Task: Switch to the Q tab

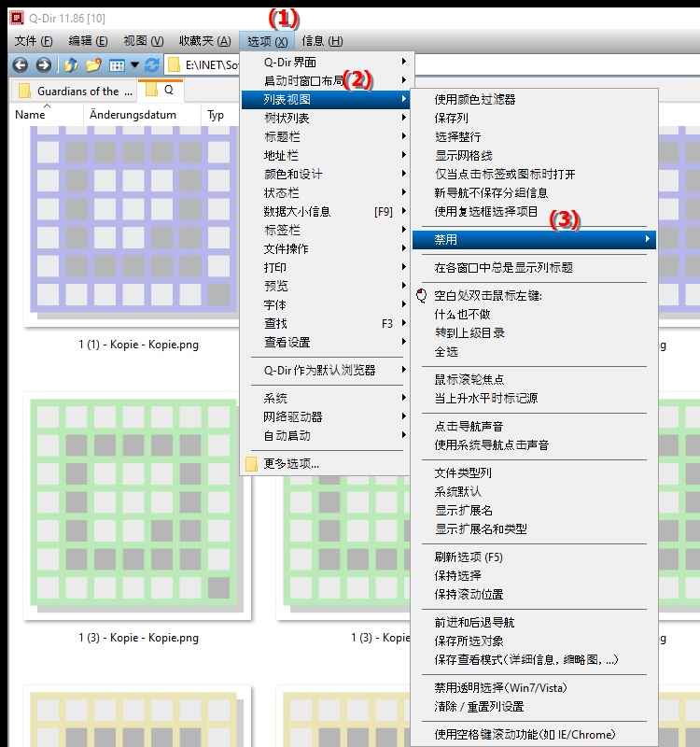Action: tap(161, 90)
